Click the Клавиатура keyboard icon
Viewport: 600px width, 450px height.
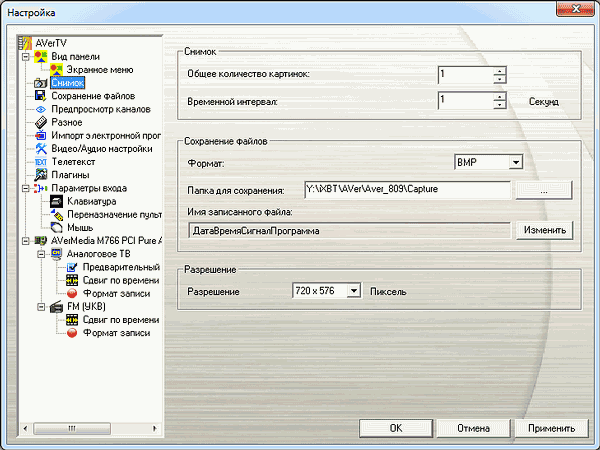point(56,201)
